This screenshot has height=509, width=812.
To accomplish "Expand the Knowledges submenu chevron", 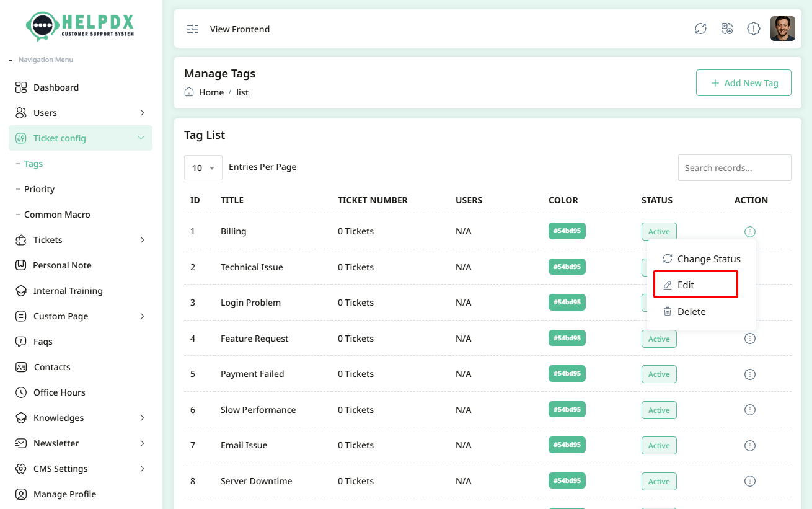I will (142, 418).
